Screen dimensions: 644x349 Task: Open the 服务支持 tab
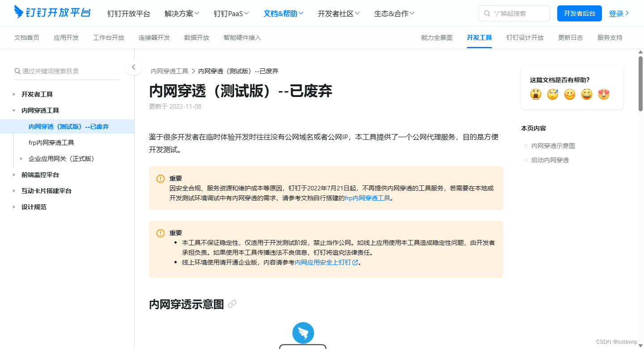coord(610,38)
